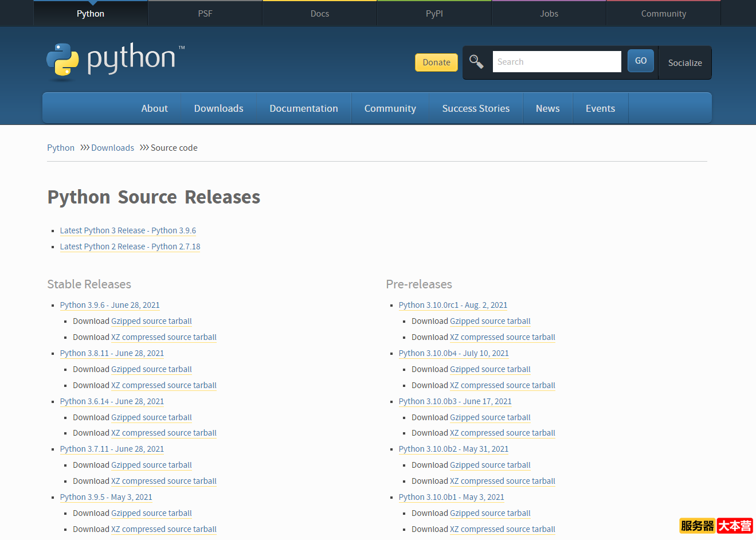
Task: Download XZ compressed tarball for Python 3.9.5
Action: coord(164,529)
